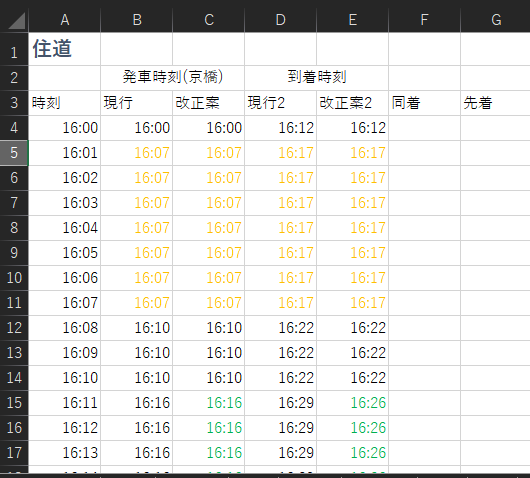Select orange 16:07 in row 8 改正案
The width and height of the screenshot is (530, 478).
point(209,228)
